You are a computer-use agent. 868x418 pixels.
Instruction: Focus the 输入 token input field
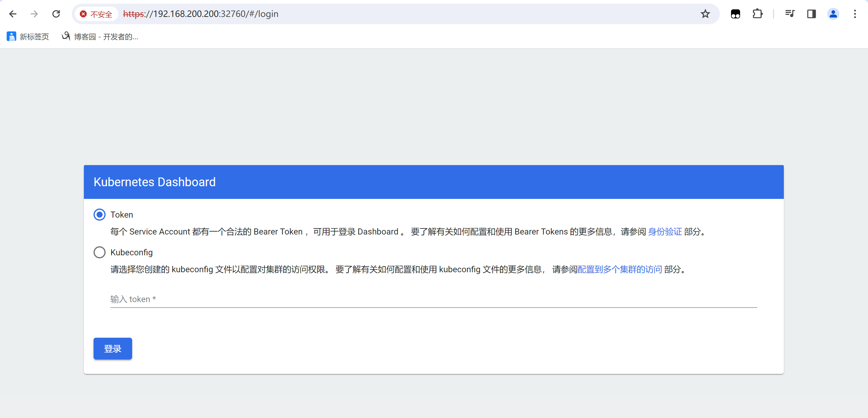point(433,299)
